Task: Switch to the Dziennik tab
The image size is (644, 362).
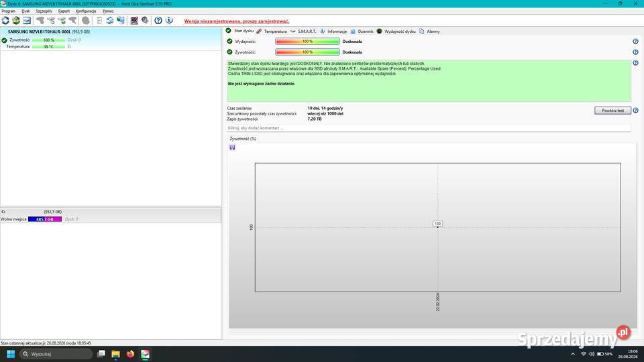Action: click(362, 32)
